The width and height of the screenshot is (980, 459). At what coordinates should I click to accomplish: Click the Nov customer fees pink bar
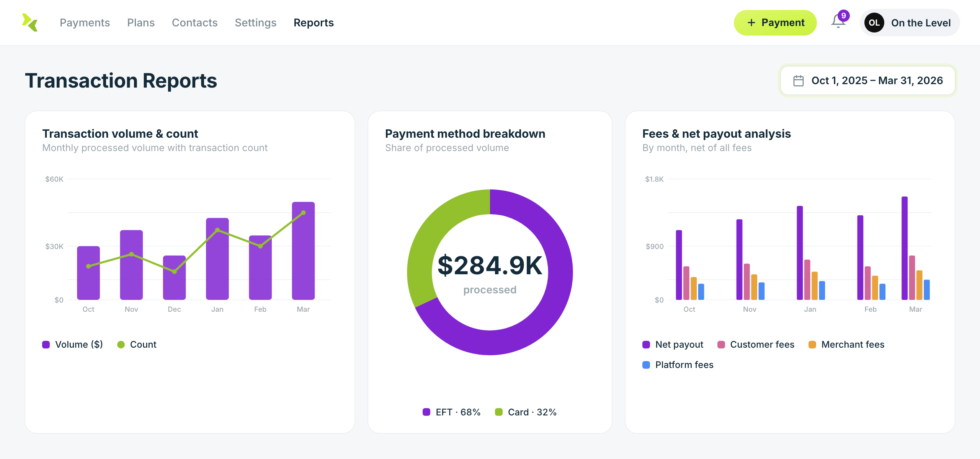(x=747, y=282)
